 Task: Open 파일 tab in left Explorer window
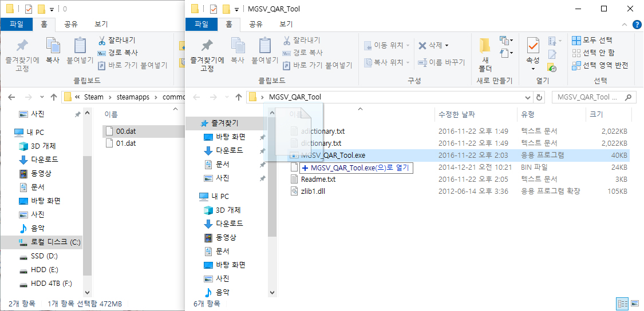(x=17, y=24)
